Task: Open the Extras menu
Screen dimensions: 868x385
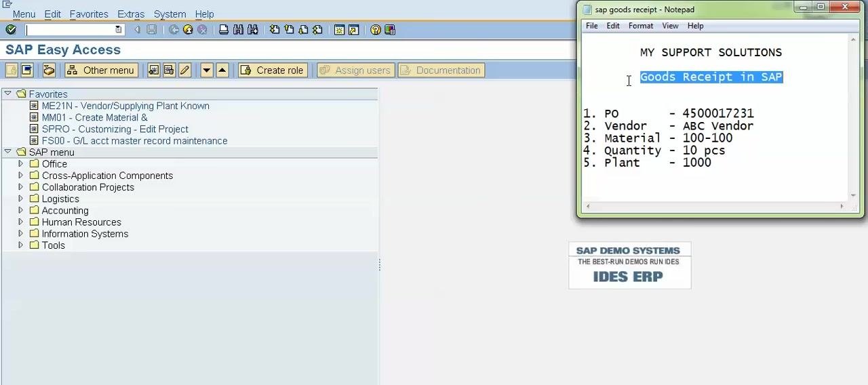Action: pos(131,14)
